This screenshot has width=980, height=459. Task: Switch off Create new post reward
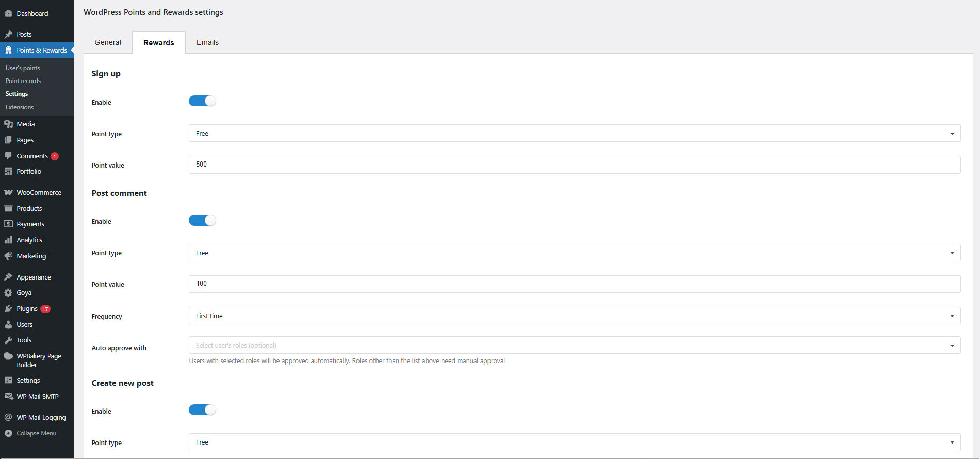(x=202, y=410)
